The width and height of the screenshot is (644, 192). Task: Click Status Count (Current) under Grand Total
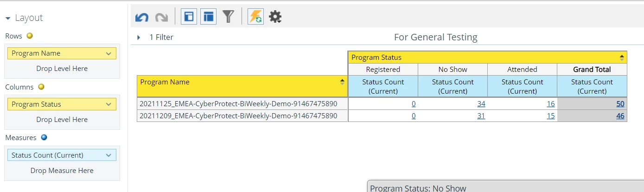point(592,86)
